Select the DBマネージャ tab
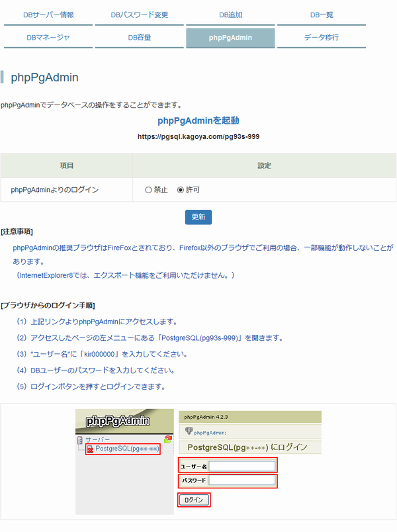The width and height of the screenshot is (397, 532). point(48,38)
